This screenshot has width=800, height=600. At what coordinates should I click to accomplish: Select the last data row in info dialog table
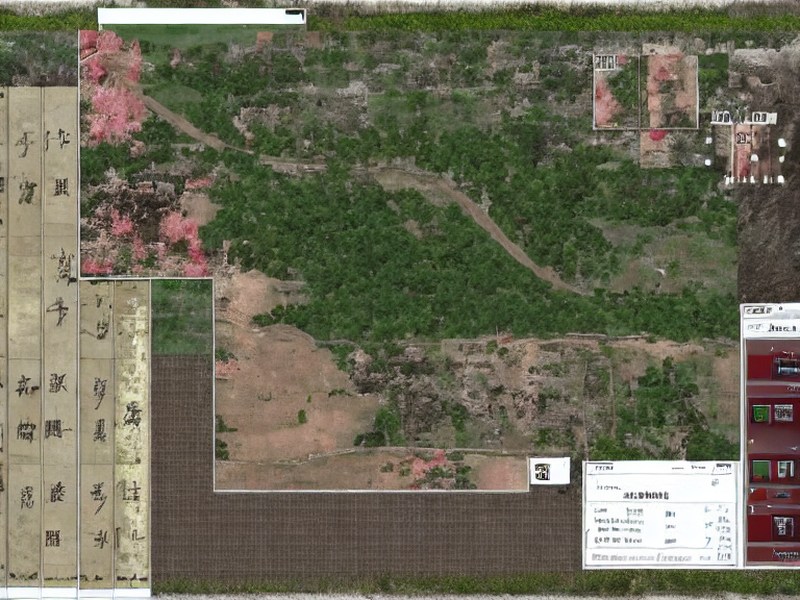[662, 541]
